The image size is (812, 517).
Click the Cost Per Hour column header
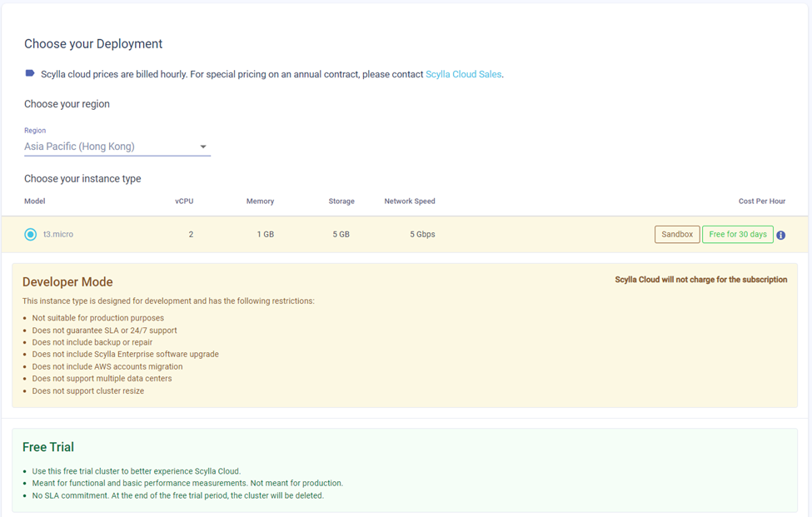click(x=762, y=201)
